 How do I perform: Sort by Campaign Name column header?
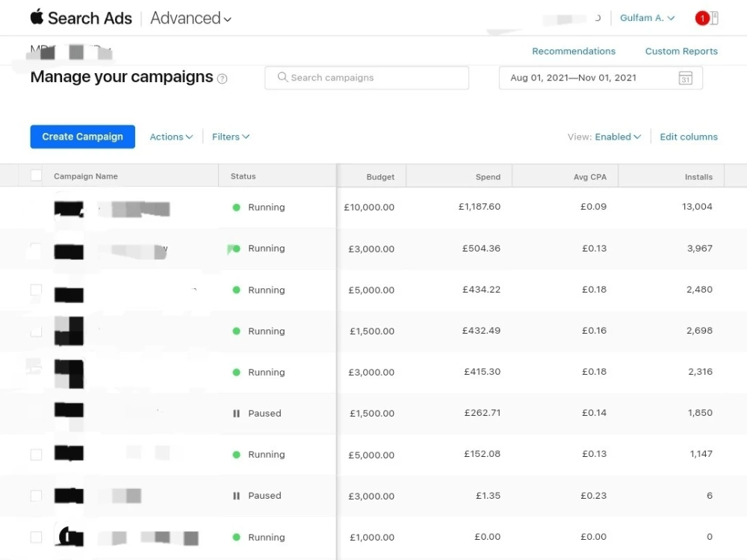coord(86,176)
